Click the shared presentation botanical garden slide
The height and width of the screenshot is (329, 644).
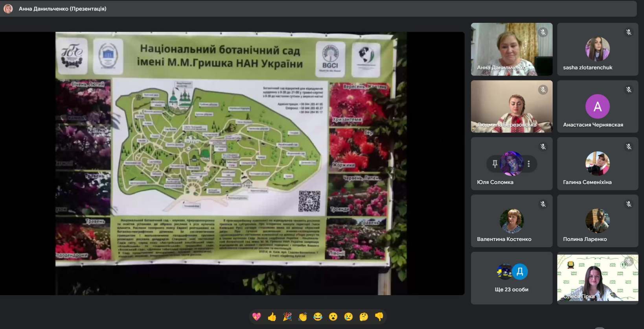pos(231,163)
